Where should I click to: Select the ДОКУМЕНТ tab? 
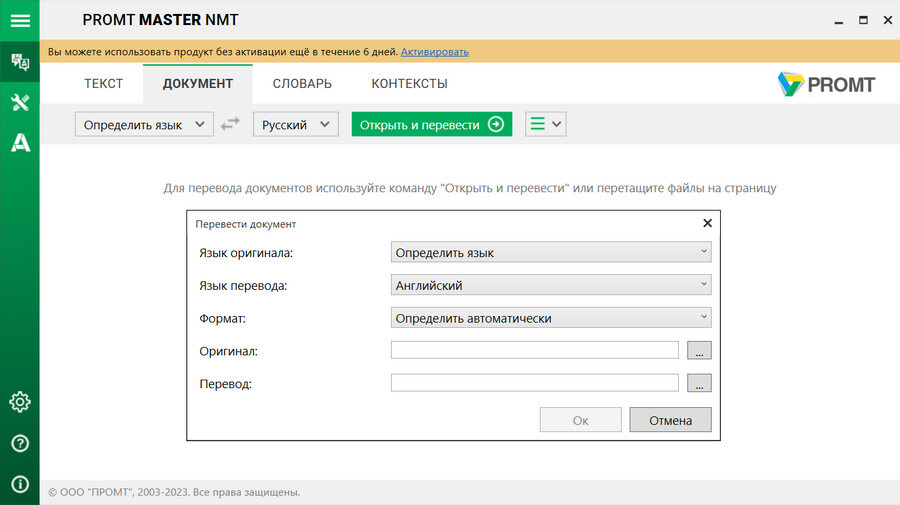[198, 84]
